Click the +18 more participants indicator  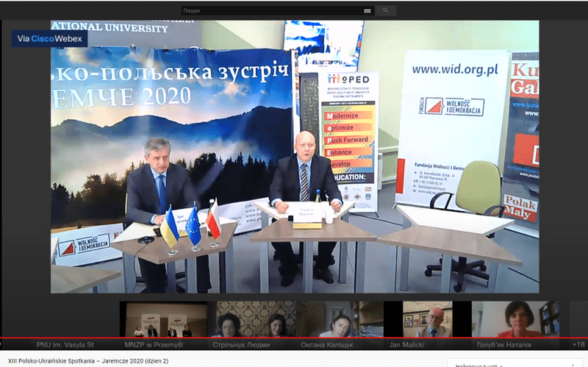coord(578,344)
